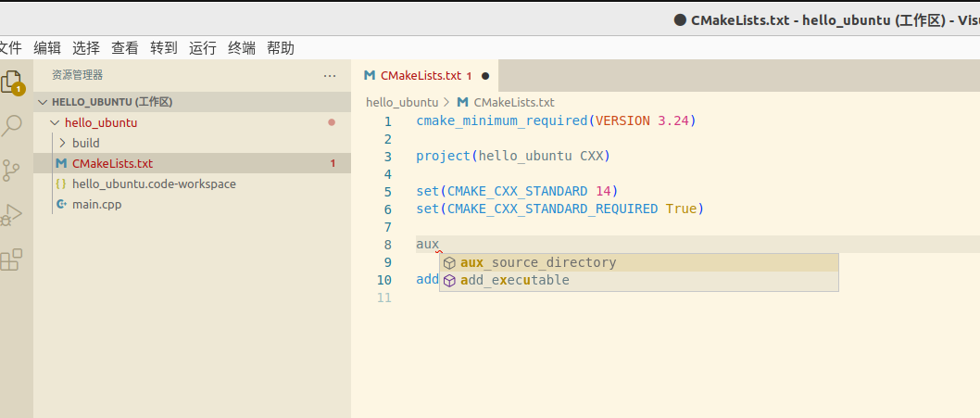
Task: Click the modified dot beside hello_ubuntu folder
Action: tap(332, 122)
